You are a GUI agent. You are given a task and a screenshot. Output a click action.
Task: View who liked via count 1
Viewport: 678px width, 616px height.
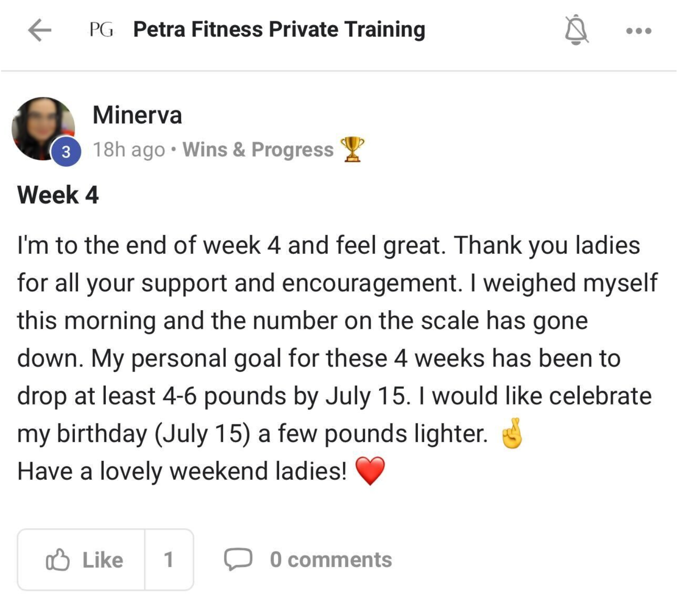tap(168, 560)
